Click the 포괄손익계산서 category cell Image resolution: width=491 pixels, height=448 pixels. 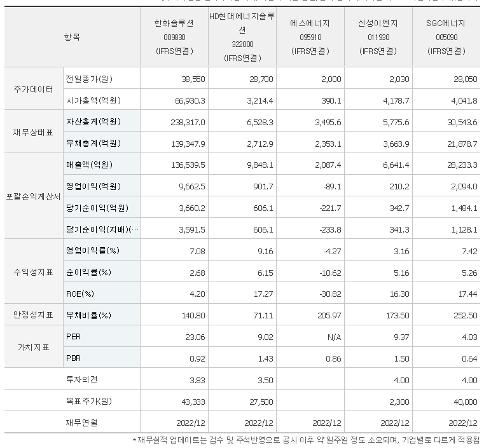pos(33,197)
